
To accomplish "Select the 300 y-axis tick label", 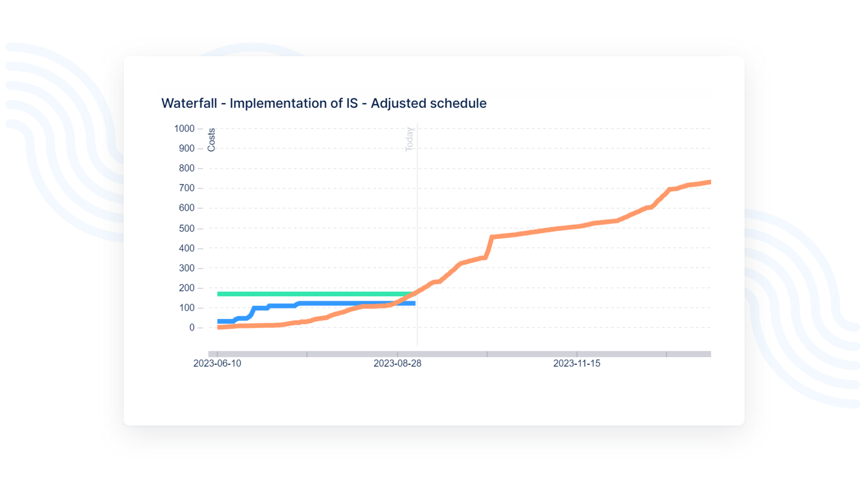I will (x=186, y=268).
